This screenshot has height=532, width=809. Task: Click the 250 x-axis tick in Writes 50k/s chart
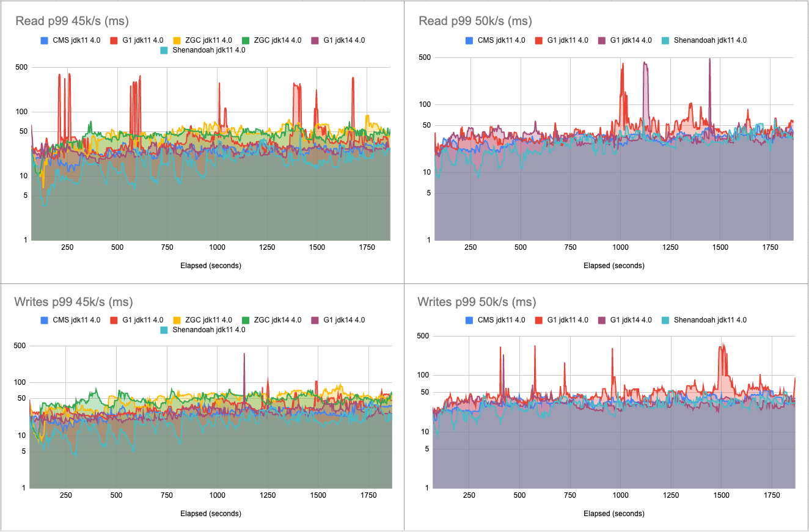pos(469,496)
